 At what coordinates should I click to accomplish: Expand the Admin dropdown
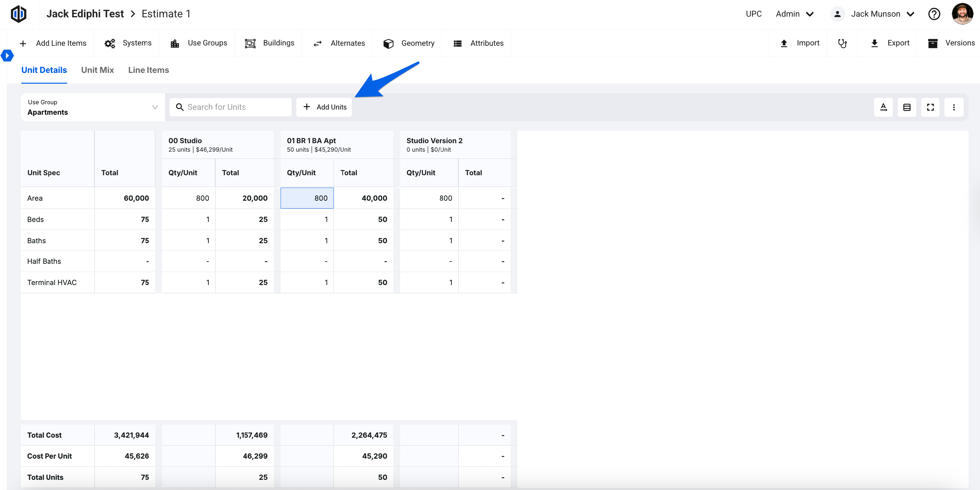coord(794,14)
